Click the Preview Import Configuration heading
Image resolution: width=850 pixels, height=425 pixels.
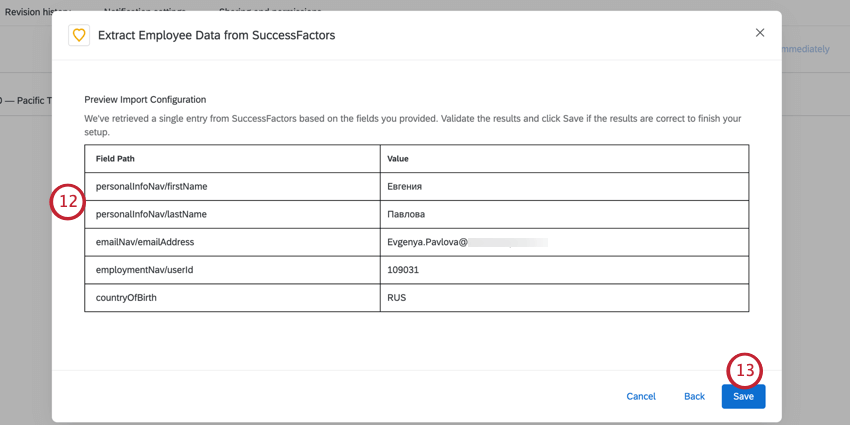tap(145, 100)
